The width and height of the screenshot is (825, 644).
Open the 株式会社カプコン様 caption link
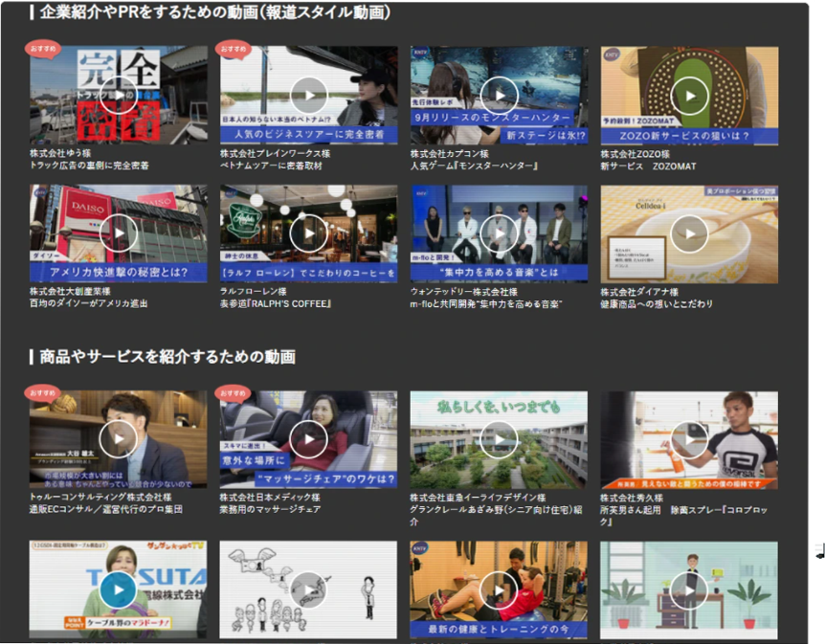click(450, 153)
